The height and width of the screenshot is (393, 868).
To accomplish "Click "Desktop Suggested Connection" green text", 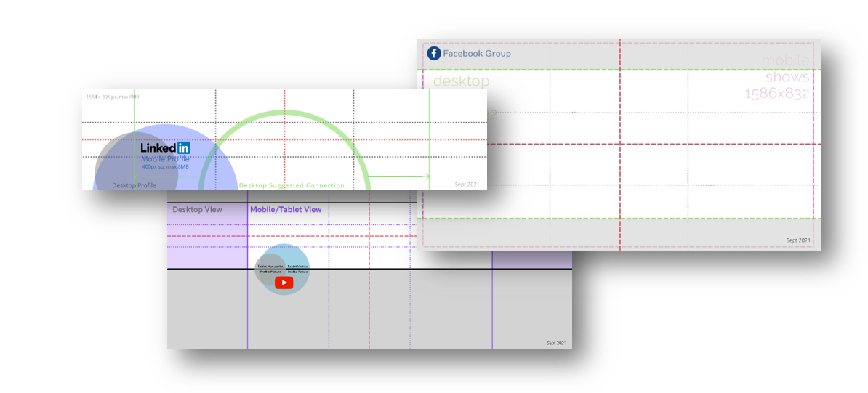I will point(292,185).
